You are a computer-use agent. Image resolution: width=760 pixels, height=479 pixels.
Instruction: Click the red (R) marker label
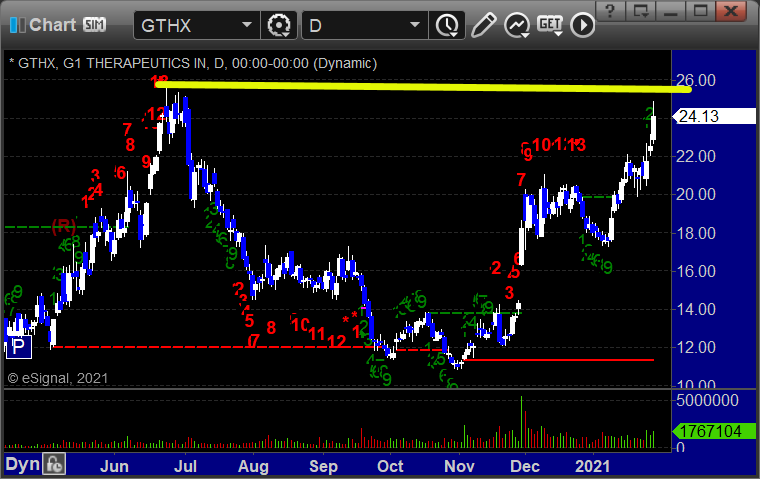tap(64, 225)
